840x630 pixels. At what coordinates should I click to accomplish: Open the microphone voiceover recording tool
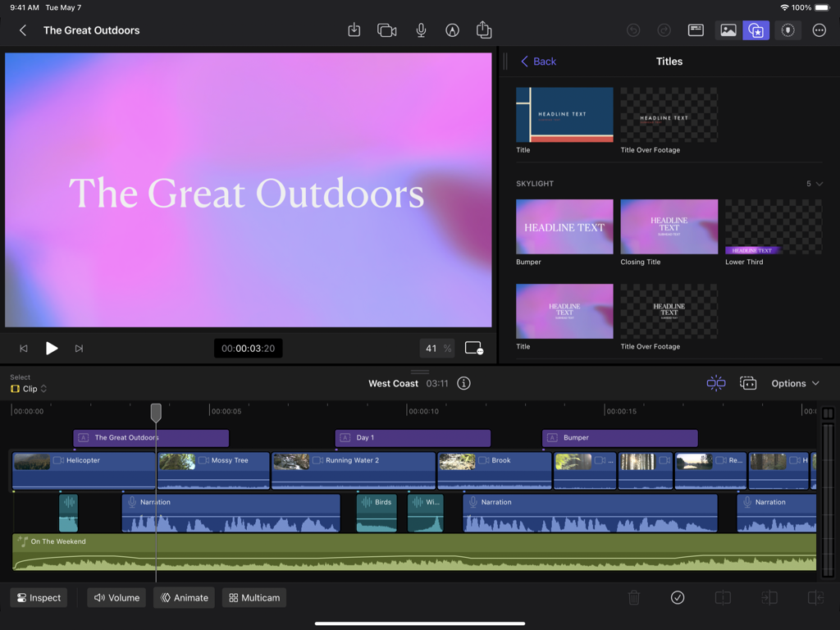point(421,30)
